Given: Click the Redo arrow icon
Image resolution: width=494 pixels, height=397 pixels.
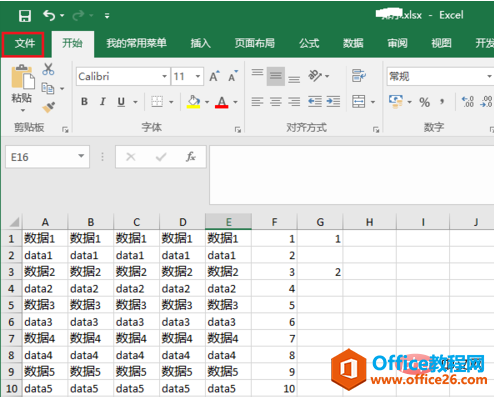Looking at the screenshot, I should coord(78,15).
